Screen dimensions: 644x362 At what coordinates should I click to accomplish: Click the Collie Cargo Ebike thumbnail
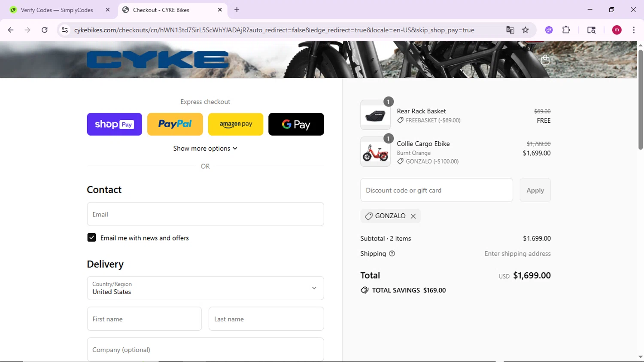tap(375, 152)
